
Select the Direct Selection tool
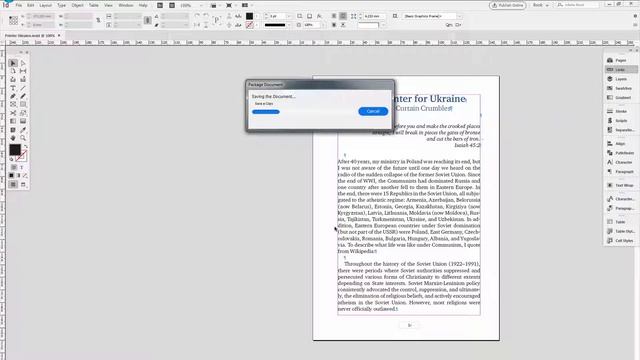click(x=23, y=63)
